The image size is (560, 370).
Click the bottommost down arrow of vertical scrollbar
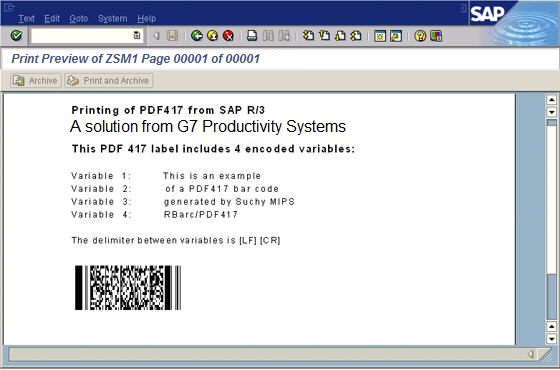(x=552, y=338)
